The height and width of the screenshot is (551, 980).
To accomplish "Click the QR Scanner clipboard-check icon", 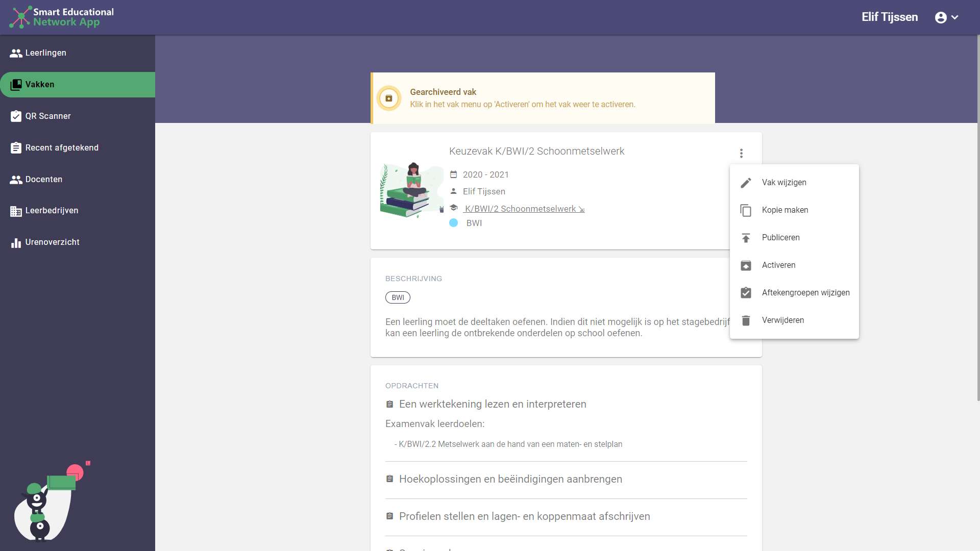I will pos(16,116).
